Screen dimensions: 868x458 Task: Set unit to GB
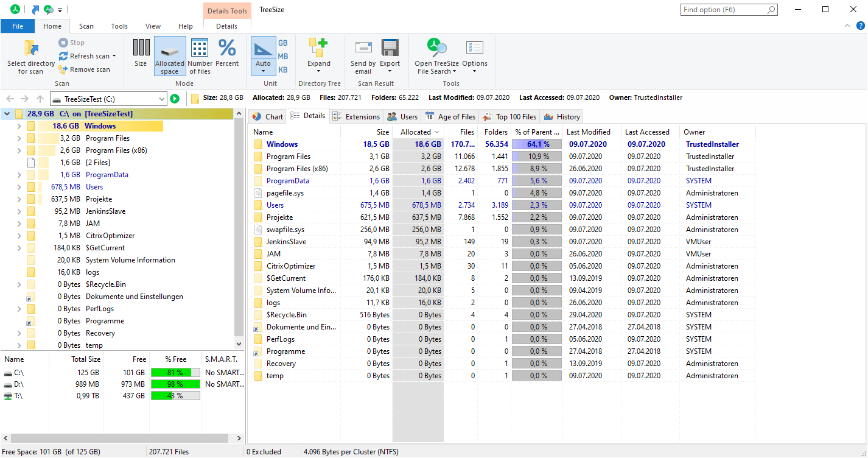(x=283, y=43)
